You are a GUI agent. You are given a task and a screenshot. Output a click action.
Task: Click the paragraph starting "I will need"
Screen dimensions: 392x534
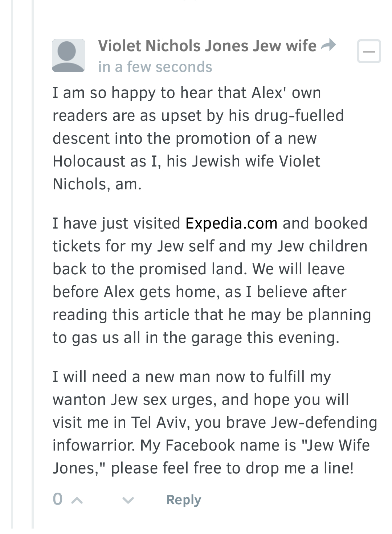coord(214,423)
